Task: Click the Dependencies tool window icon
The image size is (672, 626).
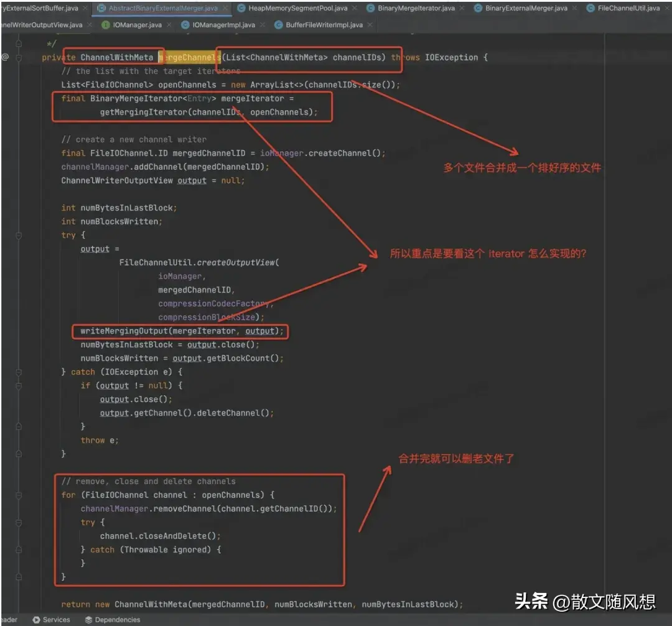Action: (x=89, y=620)
